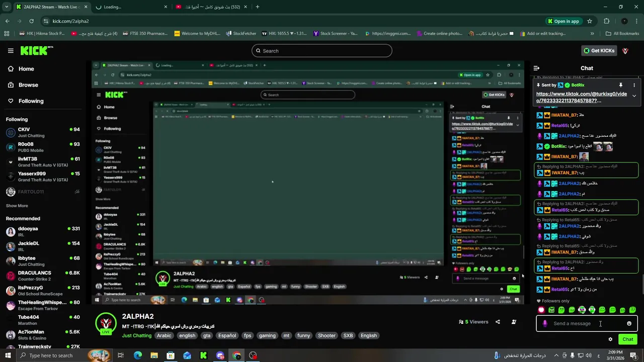The height and width of the screenshot is (362, 644).
Task: Open StockFetcher bookmark
Action: point(241,34)
